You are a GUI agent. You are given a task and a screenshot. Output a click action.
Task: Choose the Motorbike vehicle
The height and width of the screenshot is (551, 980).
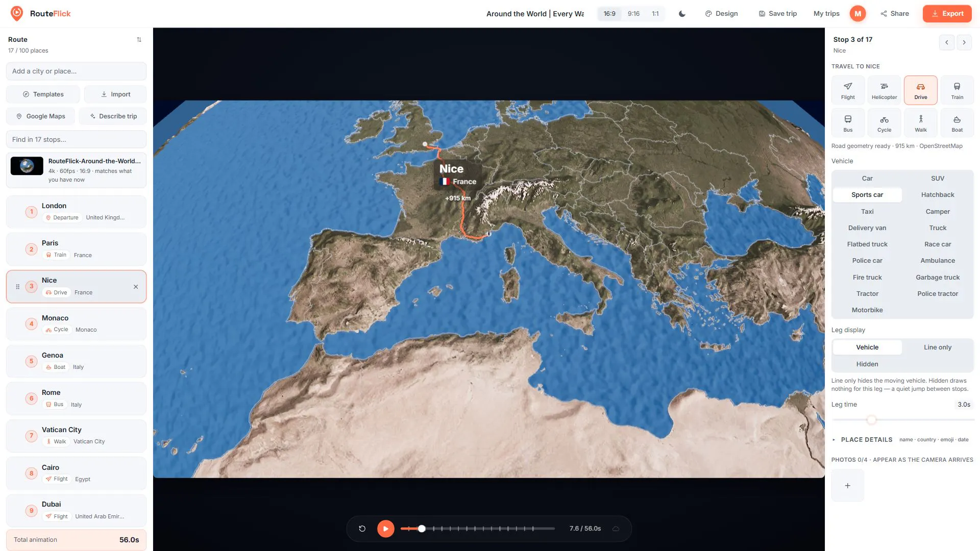point(867,310)
